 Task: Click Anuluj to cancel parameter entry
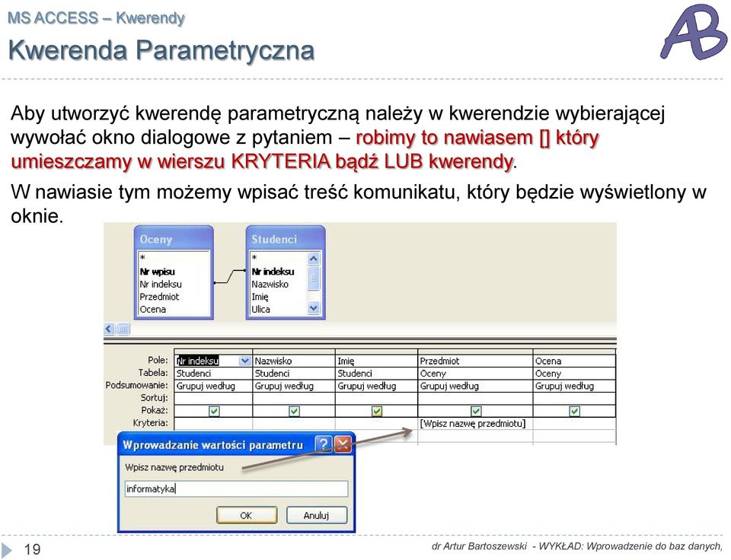click(317, 515)
